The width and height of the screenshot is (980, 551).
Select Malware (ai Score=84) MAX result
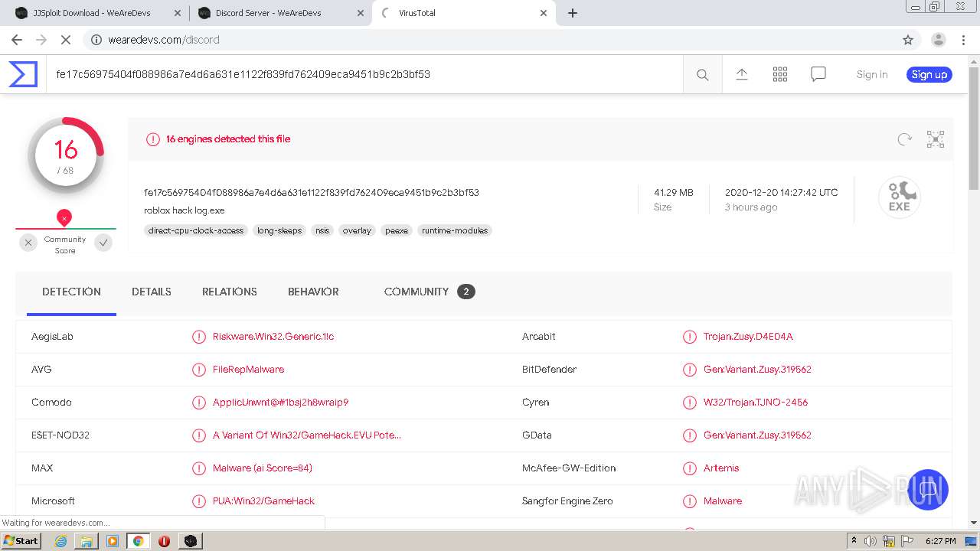click(x=263, y=468)
